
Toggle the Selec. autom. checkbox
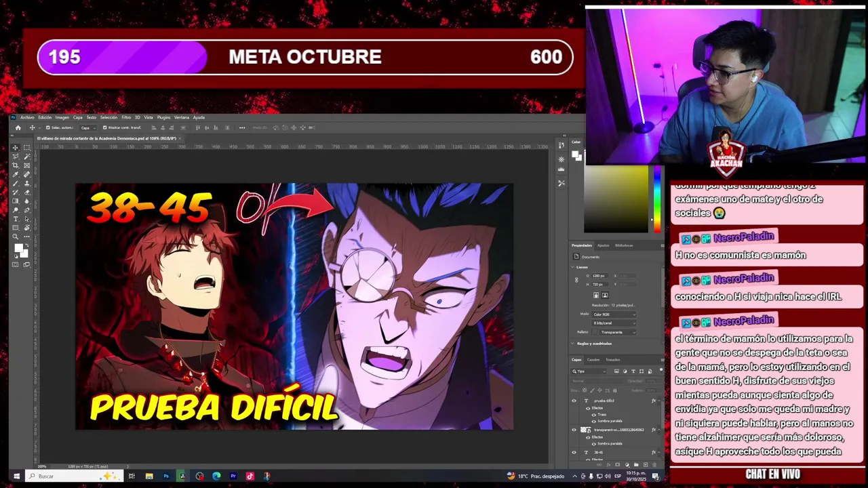coord(47,127)
